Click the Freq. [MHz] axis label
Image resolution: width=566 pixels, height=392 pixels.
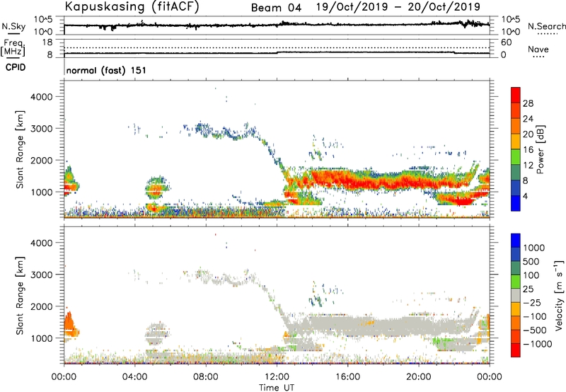pyautogui.click(x=13, y=48)
